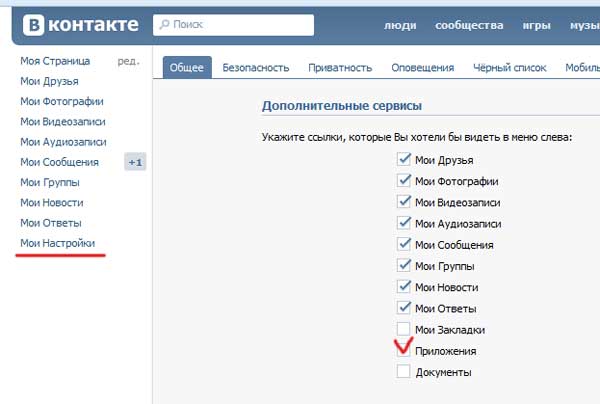Open Мои Сообщения in sidebar

(x=59, y=162)
